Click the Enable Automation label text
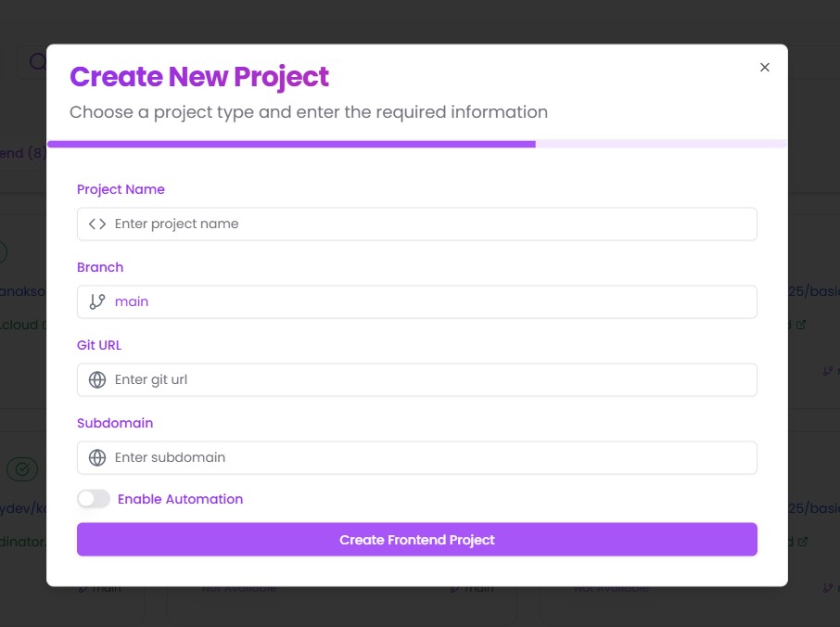The height and width of the screenshot is (627, 840). click(x=180, y=499)
